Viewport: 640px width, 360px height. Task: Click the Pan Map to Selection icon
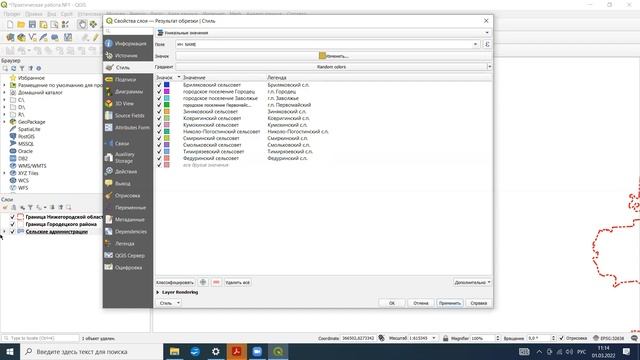click(x=93, y=24)
